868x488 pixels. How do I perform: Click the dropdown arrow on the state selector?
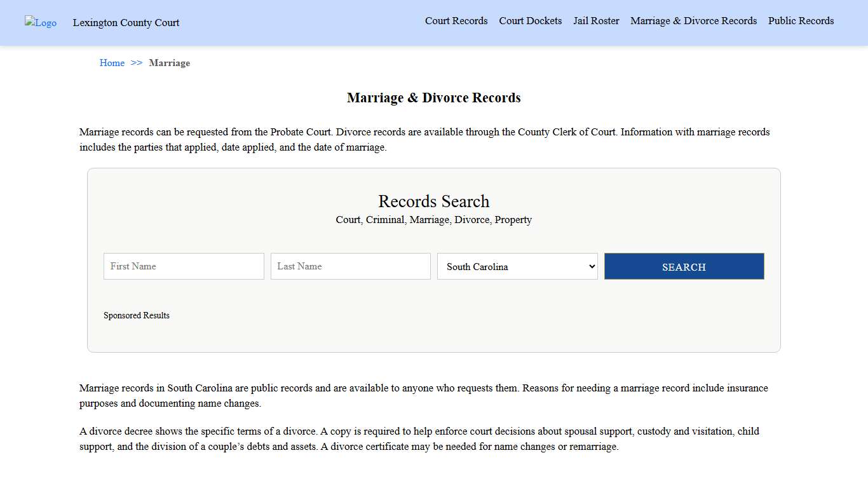point(590,266)
